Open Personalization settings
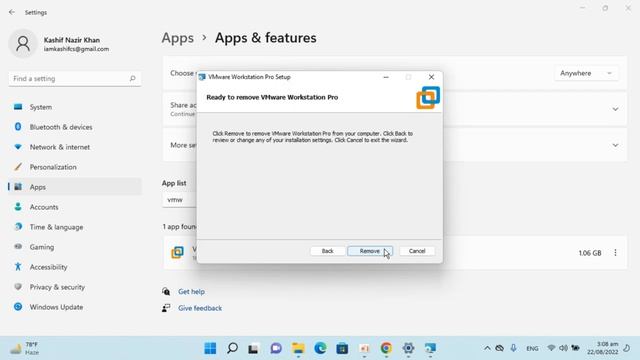 pos(75,167)
